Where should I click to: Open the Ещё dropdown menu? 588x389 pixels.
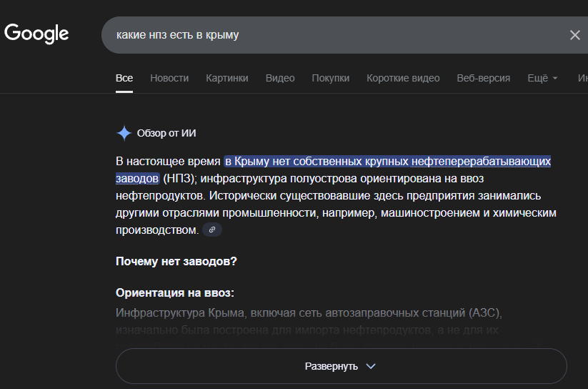click(542, 78)
